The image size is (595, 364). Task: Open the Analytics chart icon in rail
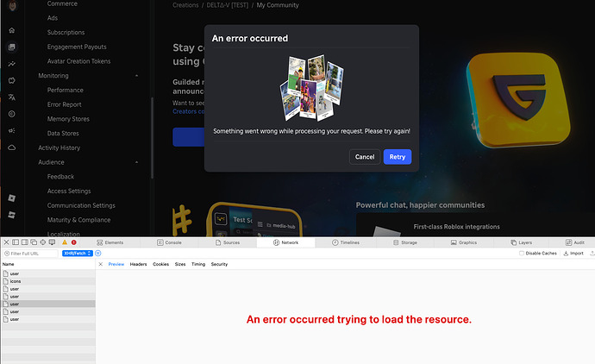click(x=12, y=64)
